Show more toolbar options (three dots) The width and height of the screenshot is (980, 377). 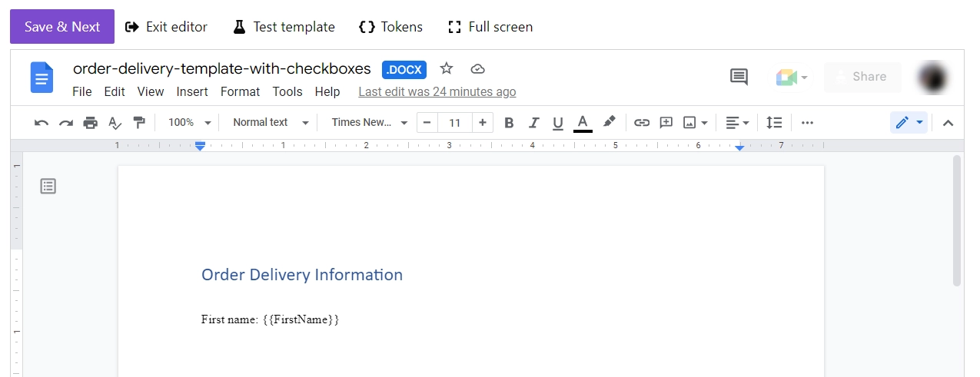click(807, 123)
